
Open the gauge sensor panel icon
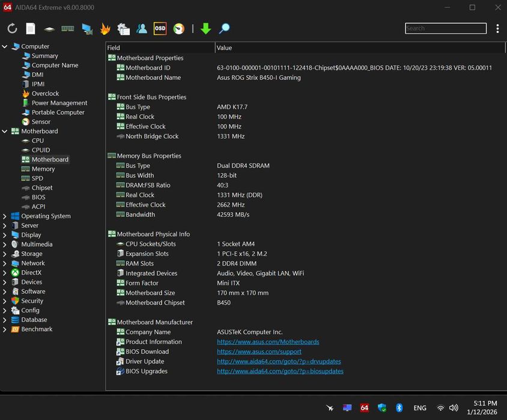(x=178, y=28)
